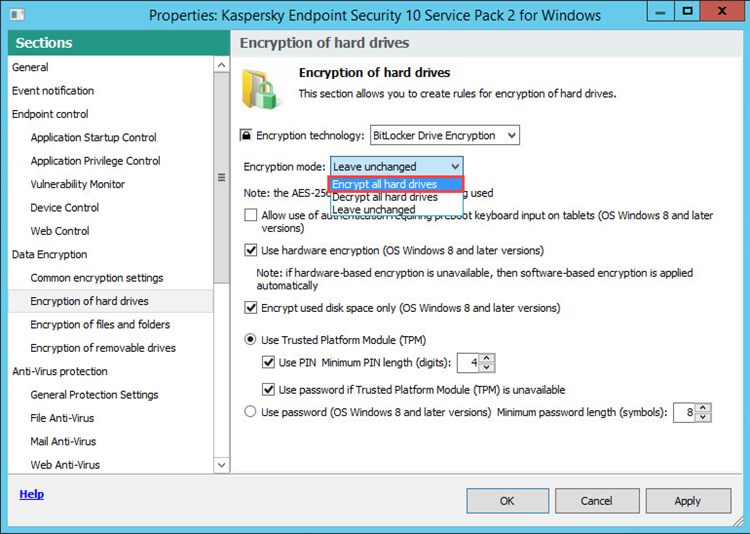Maximize the Properties window
750x534 pixels.
click(x=687, y=11)
